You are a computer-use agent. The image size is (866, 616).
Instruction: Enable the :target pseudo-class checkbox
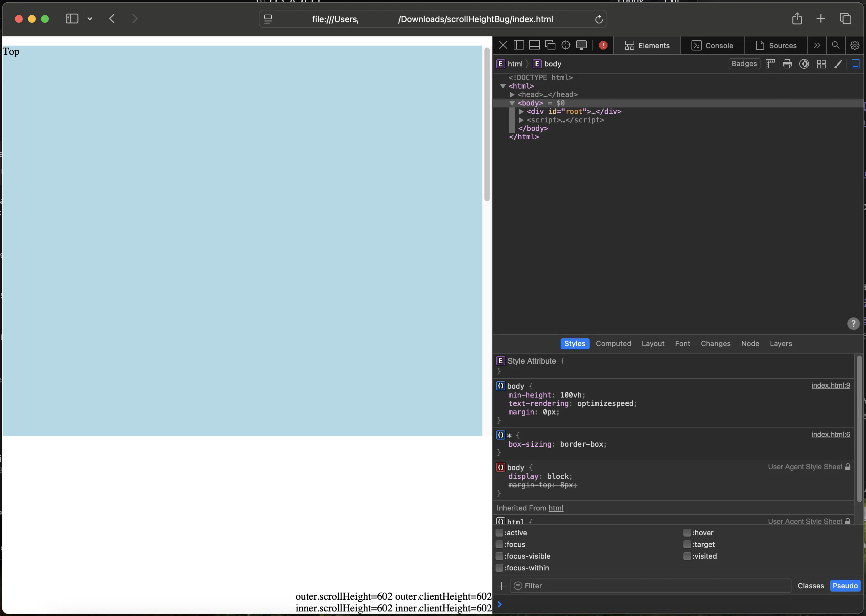pos(687,544)
